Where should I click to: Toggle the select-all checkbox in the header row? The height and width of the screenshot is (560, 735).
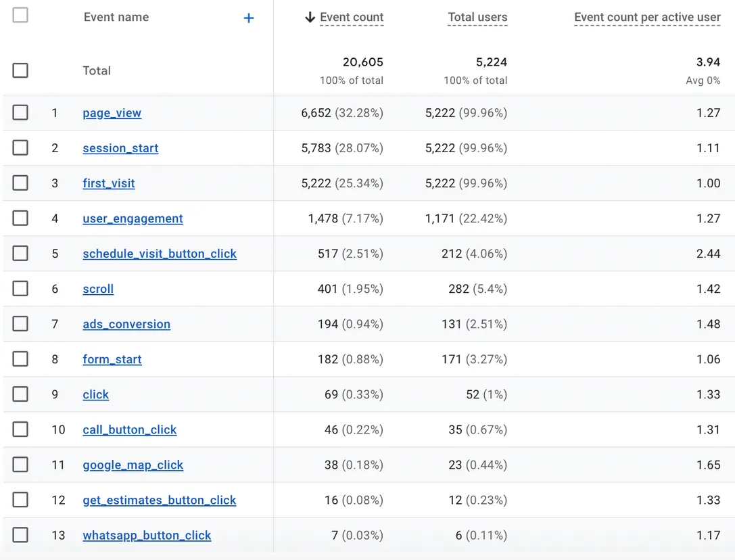(20, 15)
